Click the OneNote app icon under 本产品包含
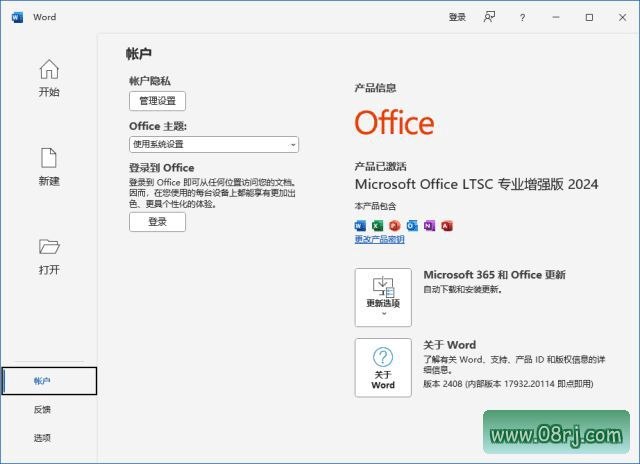Screen dimensions: 640x464 tap(429, 226)
